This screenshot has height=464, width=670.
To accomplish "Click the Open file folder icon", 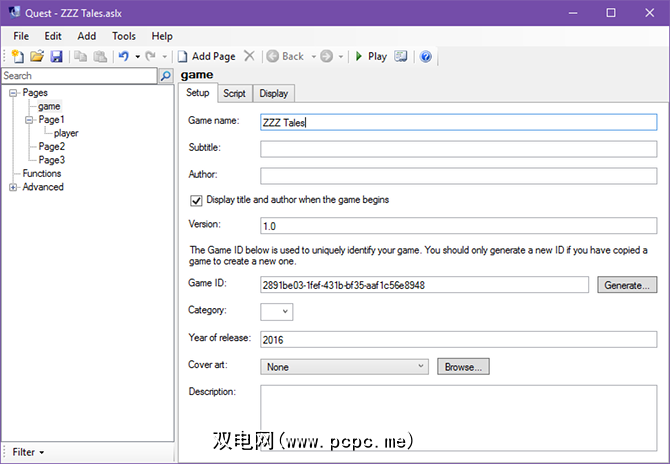I will (x=37, y=57).
